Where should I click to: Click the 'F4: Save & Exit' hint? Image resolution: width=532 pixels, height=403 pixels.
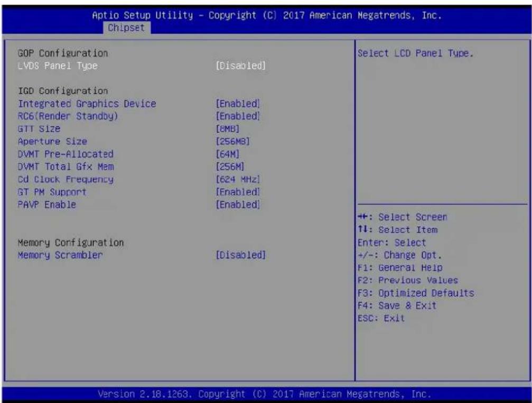[397, 306]
